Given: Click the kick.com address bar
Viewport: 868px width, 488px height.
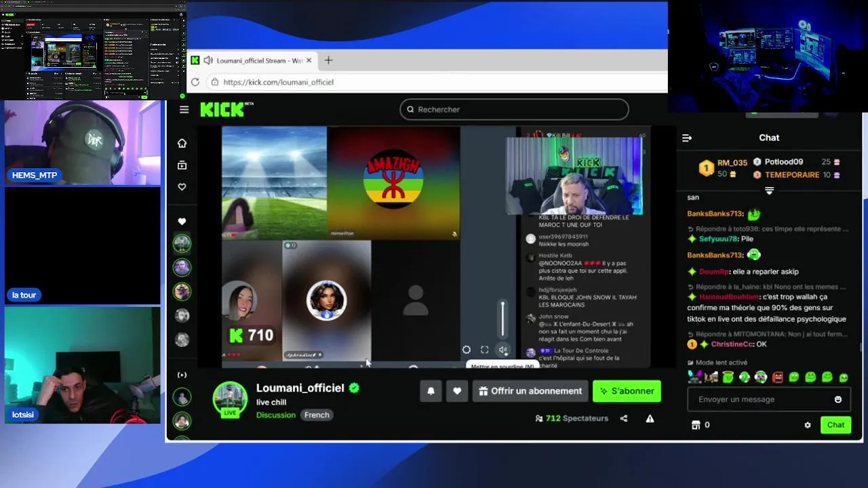Looking at the screenshot, I should tap(437, 82).
